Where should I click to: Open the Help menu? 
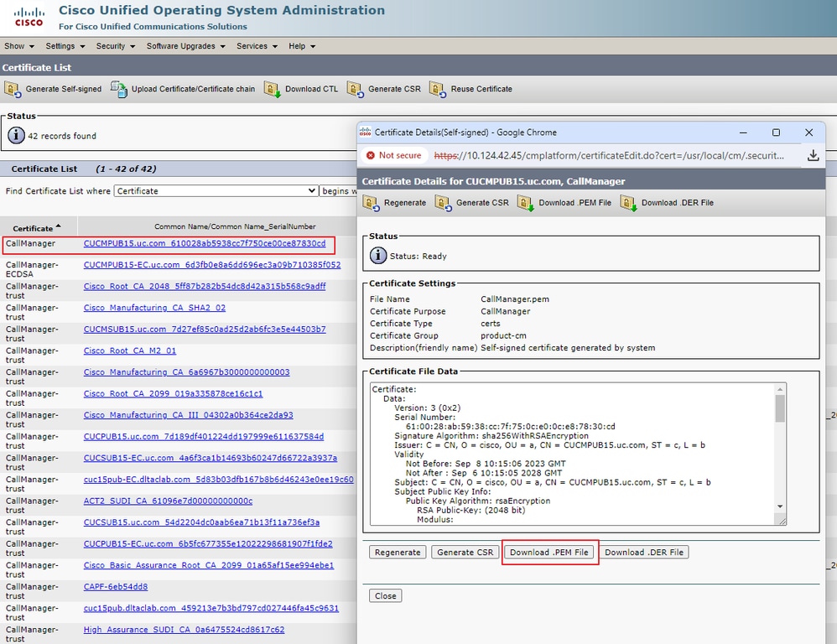(x=302, y=46)
